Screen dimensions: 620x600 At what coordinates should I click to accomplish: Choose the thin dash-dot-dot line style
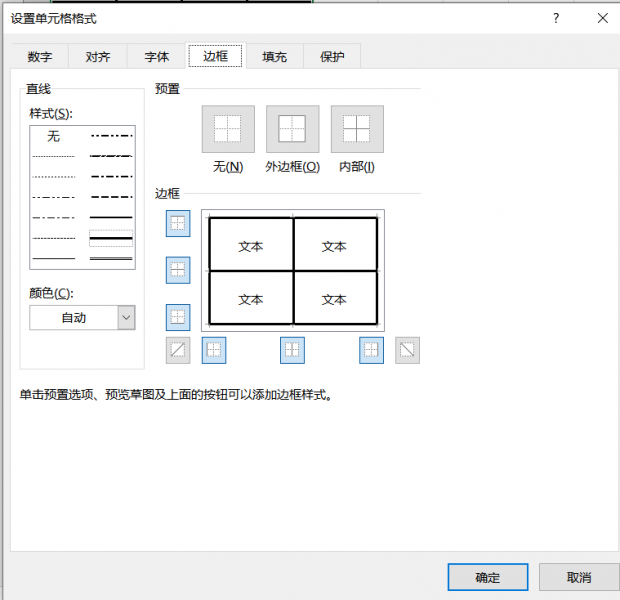(53, 197)
